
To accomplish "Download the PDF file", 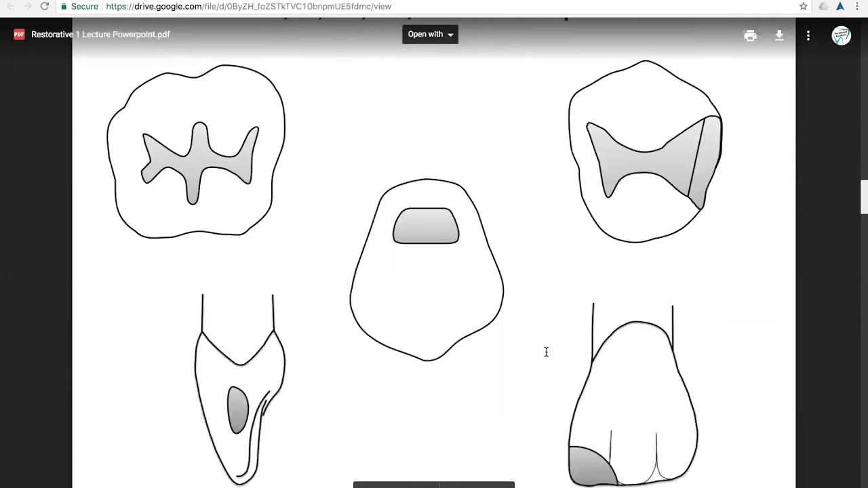I will pyautogui.click(x=779, y=35).
